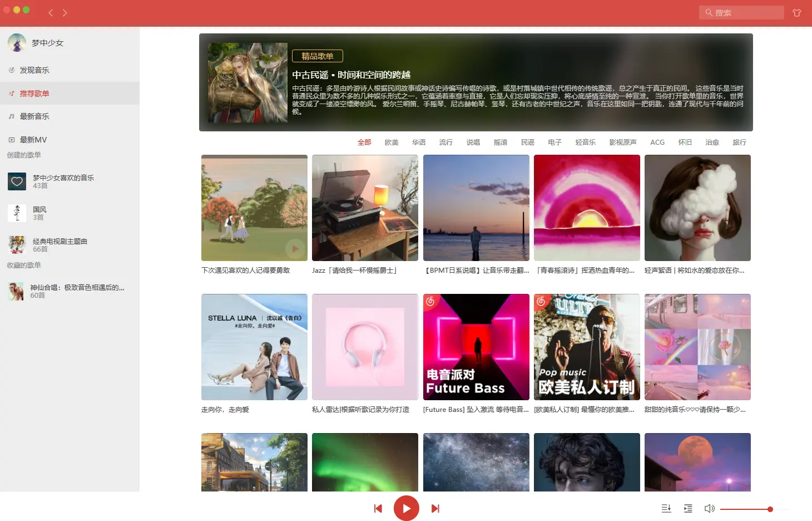
Task: Skip to the next track
Action: pyautogui.click(x=435, y=508)
